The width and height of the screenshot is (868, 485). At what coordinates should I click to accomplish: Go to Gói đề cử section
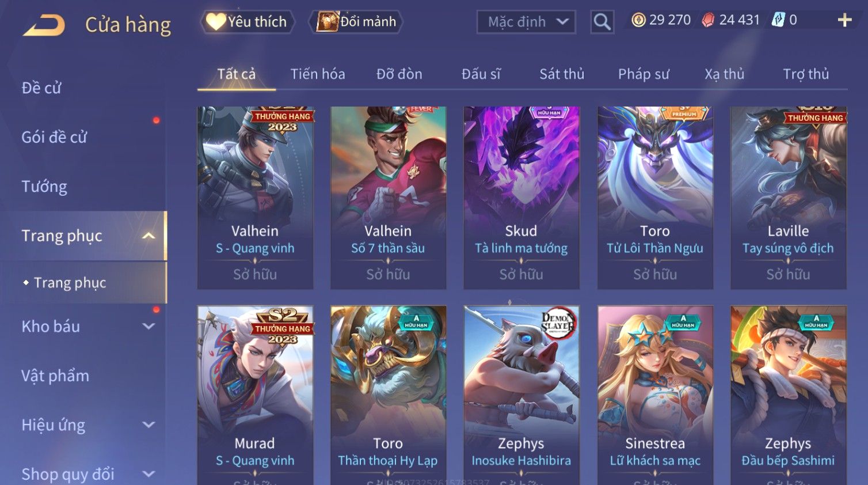point(54,137)
